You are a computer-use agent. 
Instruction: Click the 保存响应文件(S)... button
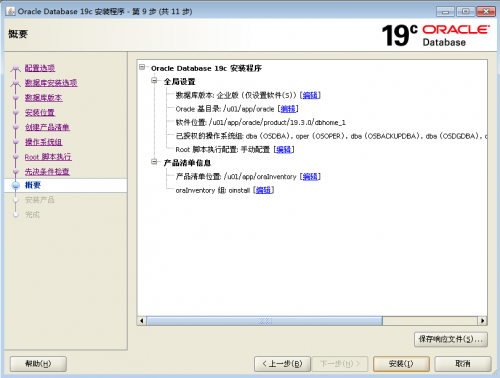(451, 339)
